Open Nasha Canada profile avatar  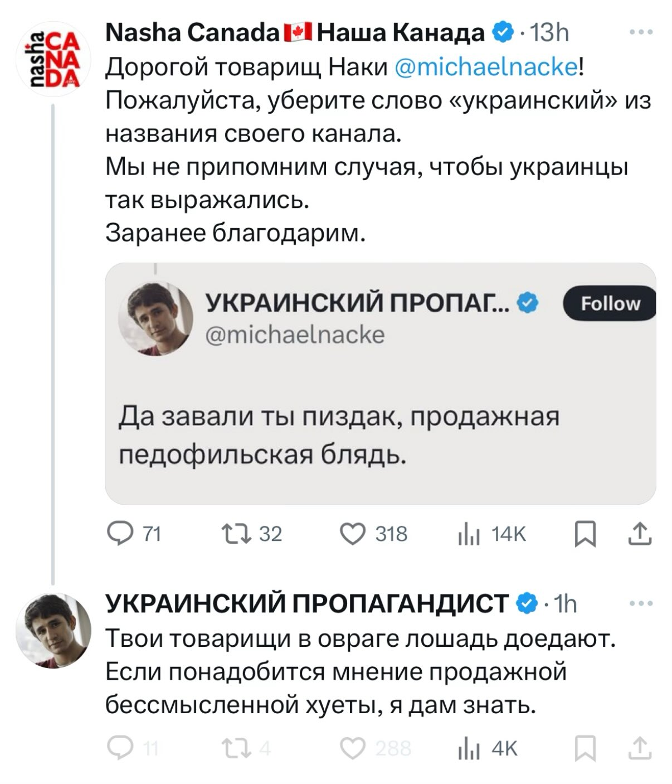(x=53, y=58)
